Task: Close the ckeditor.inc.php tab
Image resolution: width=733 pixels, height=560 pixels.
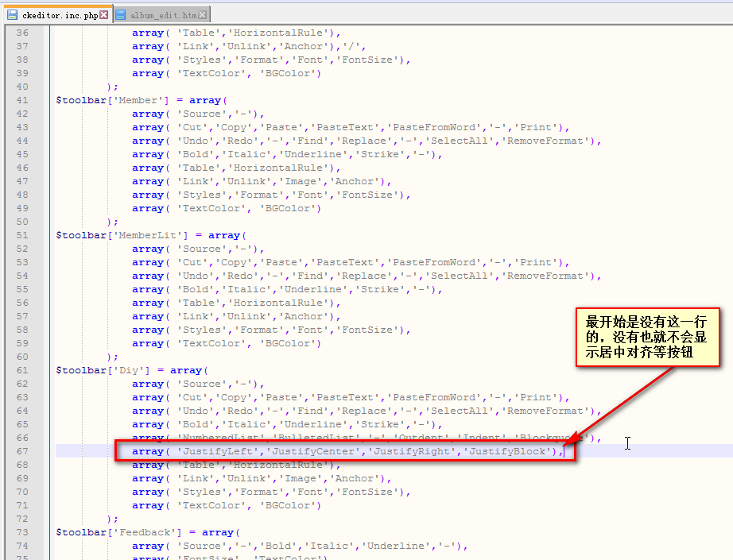Action: point(104,15)
